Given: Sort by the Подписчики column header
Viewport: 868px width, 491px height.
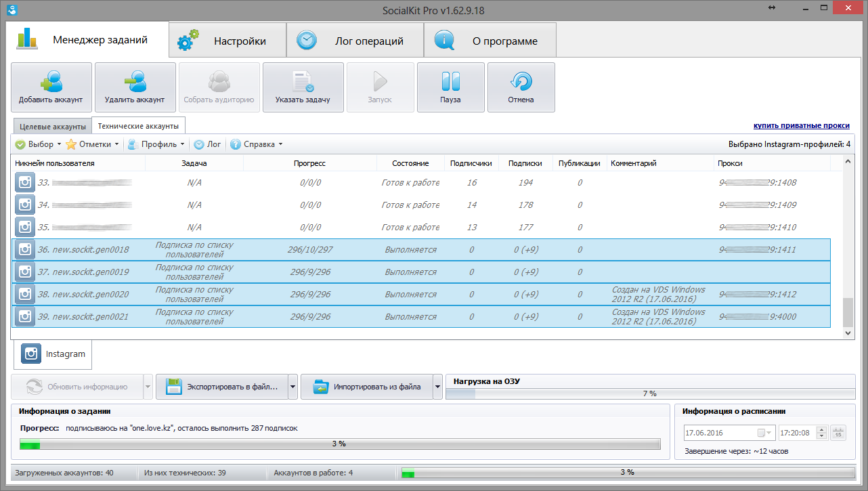Looking at the screenshot, I should 471,163.
